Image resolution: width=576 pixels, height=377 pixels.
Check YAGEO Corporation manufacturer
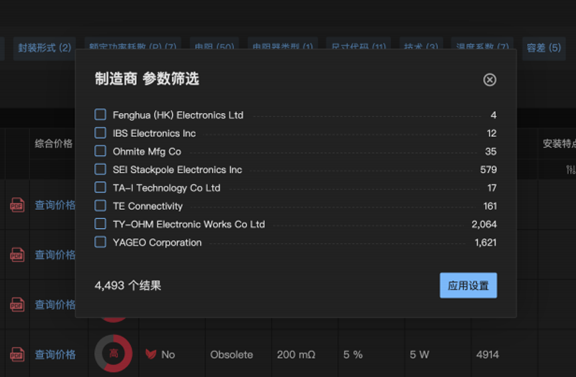[100, 242]
